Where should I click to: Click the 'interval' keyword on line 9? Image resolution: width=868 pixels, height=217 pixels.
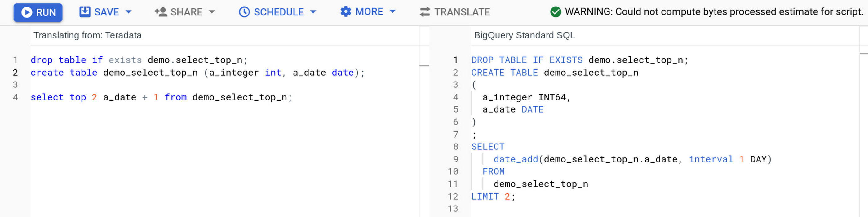[711, 159]
